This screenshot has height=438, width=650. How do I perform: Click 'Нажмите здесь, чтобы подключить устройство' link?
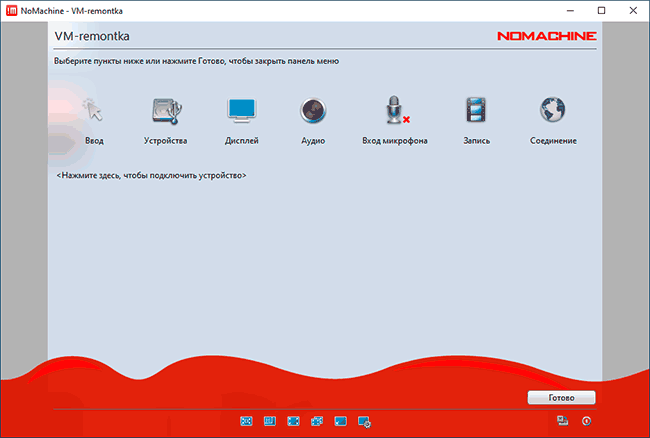pos(151,175)
